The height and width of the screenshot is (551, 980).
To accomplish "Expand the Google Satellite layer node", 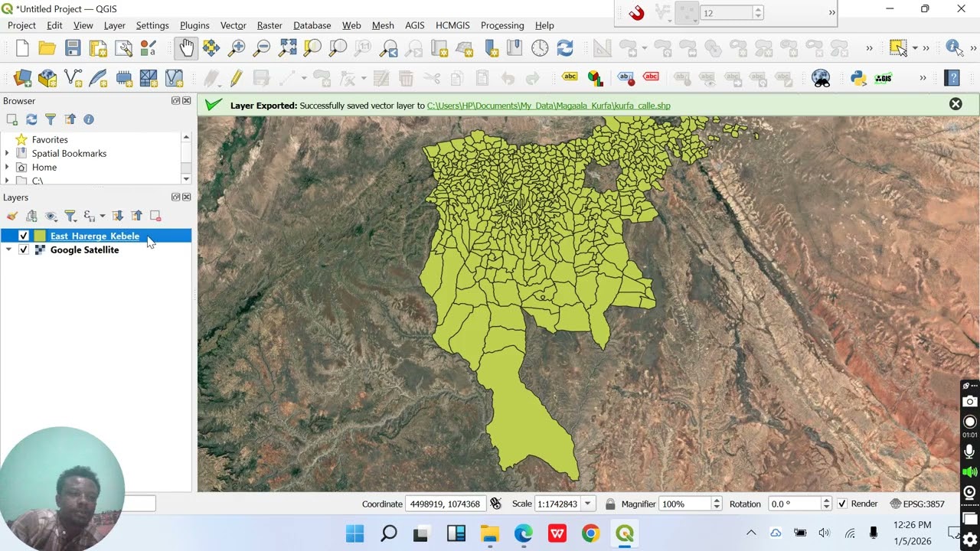I will tap(8, 249).
